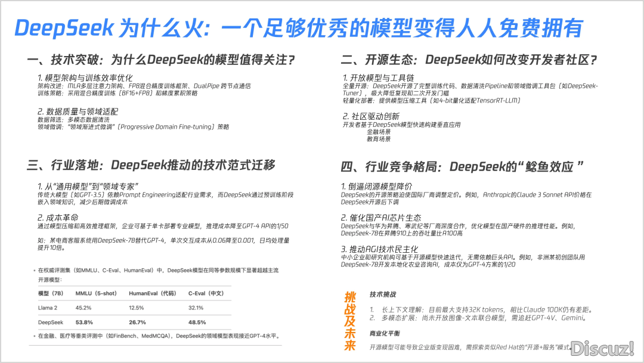The height and width of the screenshot is (363, 644).
Task: Select heading '三、行业落地：DeepSeek推动的技术范式迁移'
Action: (151, 165)
